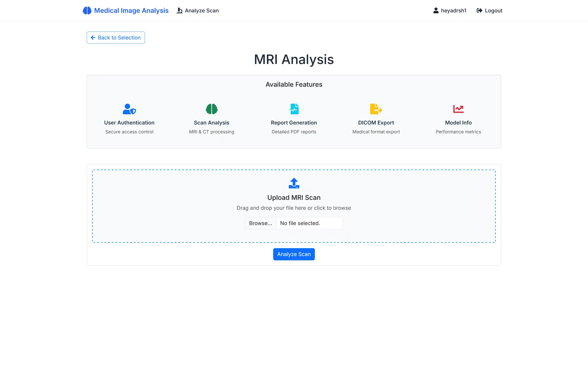The width and height of the screenshot is (588, 365).
Task: Click the red Model Info chart icon
Action: tap(458, 109)
